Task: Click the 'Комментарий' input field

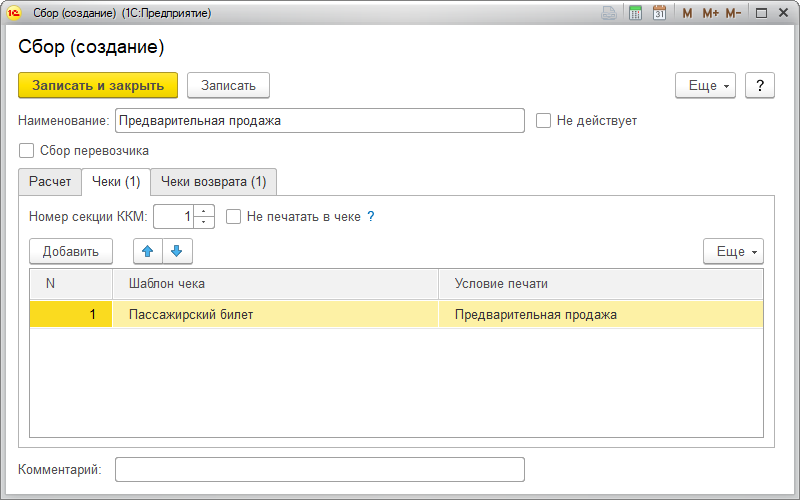Action: point(320,469)
